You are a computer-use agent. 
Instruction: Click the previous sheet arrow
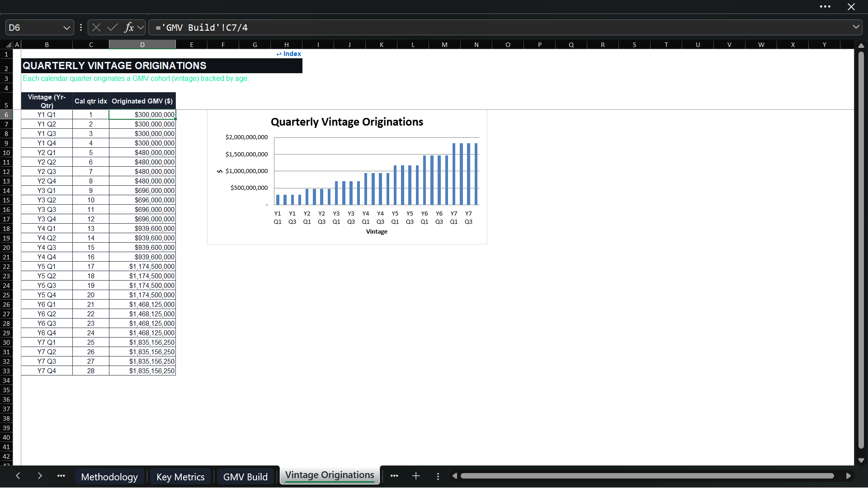(x=18, y=476)
